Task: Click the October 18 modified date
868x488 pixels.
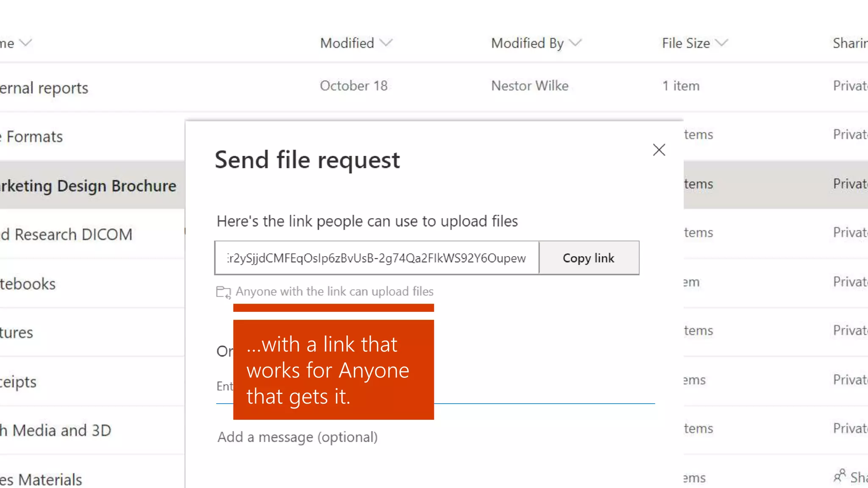Action: pyautogui.click(x=354, y=86)
